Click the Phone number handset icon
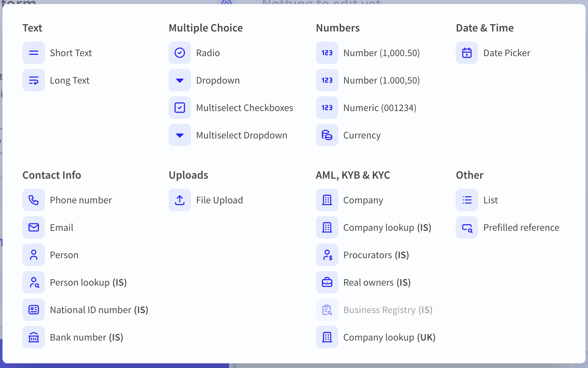Viewport: 588px width, 368px height. click(34, 200)
